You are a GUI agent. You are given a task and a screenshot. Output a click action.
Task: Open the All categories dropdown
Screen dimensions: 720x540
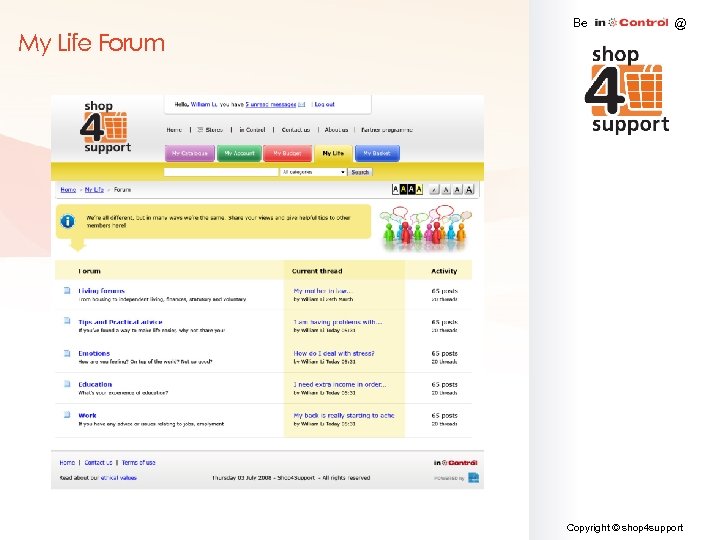(x=313, y=172)
